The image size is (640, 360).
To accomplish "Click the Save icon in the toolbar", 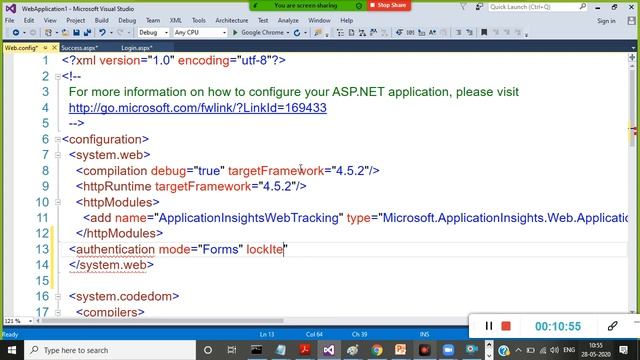I will tap(76, 32).
